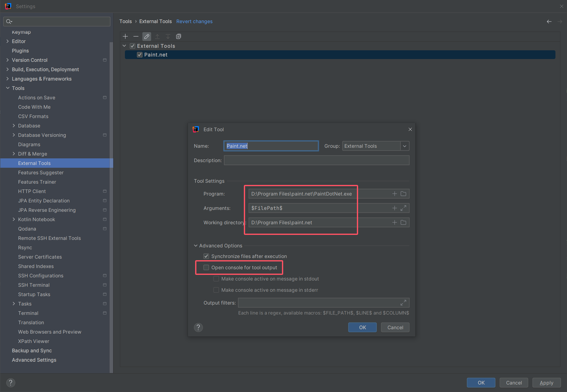
Task: Browse for Working directory folder icon
Action: click(x=403, y=222)
